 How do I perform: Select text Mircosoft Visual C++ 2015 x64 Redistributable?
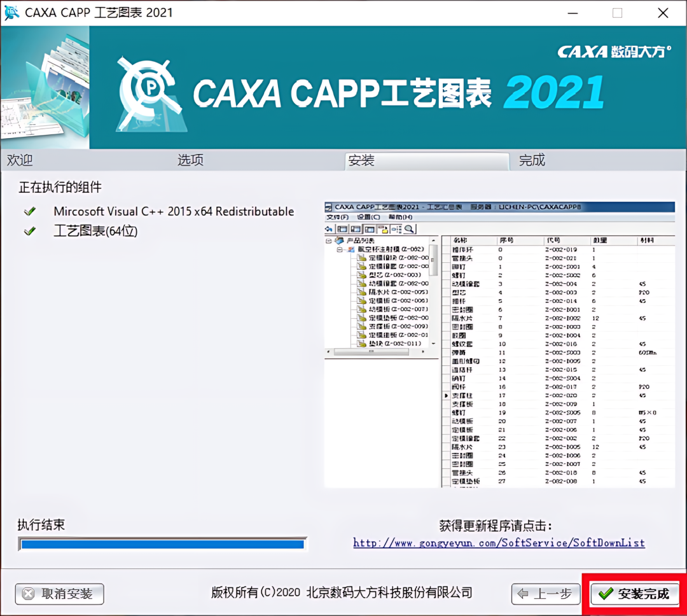click(x=174, y=211)
